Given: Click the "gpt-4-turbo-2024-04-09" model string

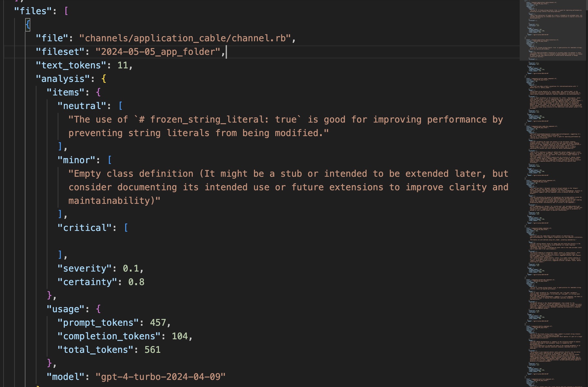Looking at the screenshot, I should click(x=160, y=377).
